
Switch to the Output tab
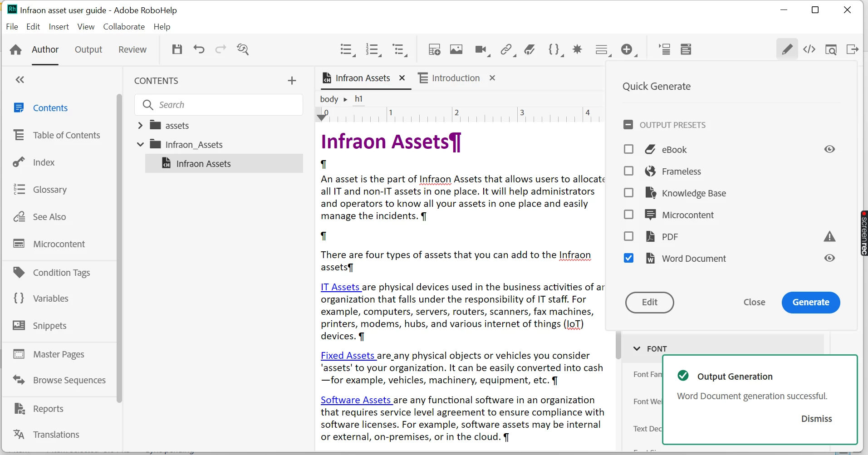coord(88,49)
